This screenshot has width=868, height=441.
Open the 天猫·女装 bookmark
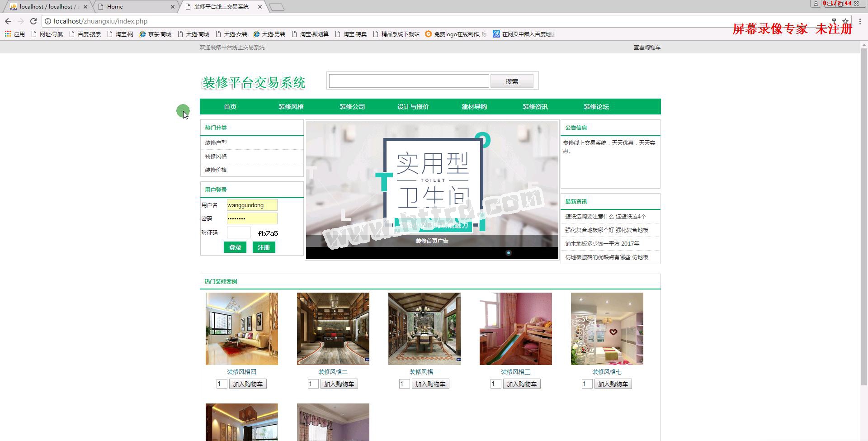pyautogui.click(x=231, y=34)
